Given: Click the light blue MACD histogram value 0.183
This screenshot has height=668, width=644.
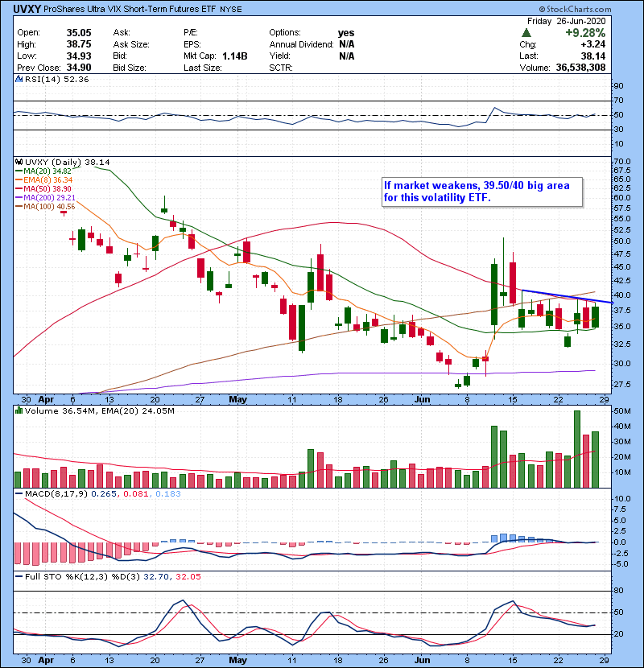Looking at the screenshot, I should (168, 494).
